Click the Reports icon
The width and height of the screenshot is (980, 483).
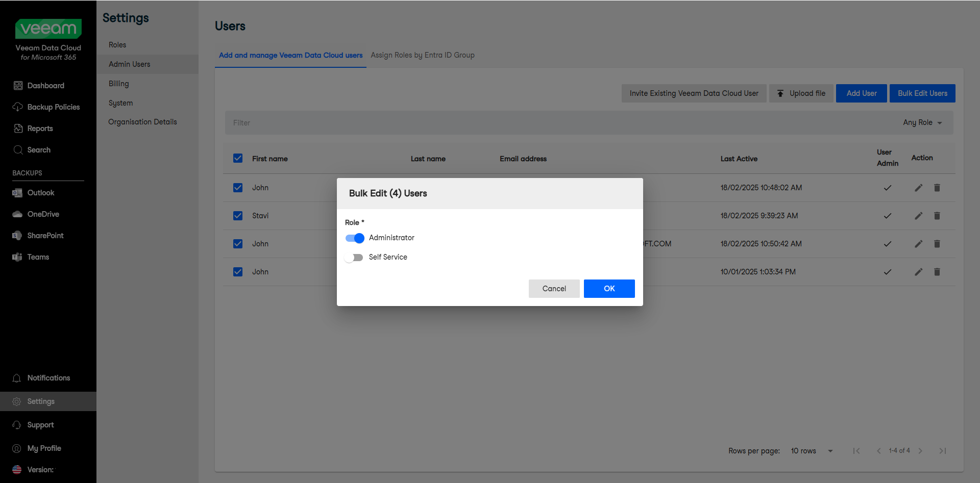[18, 129]
